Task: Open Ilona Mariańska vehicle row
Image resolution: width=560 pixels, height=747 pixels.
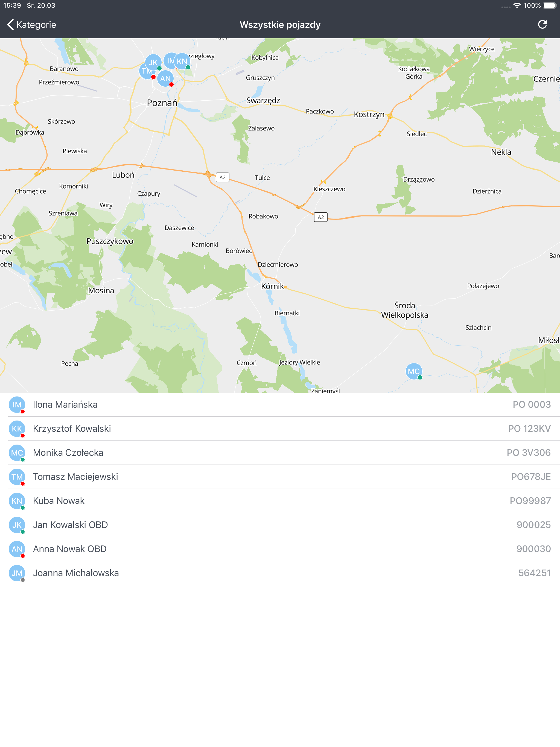Action: pos(65,404)
